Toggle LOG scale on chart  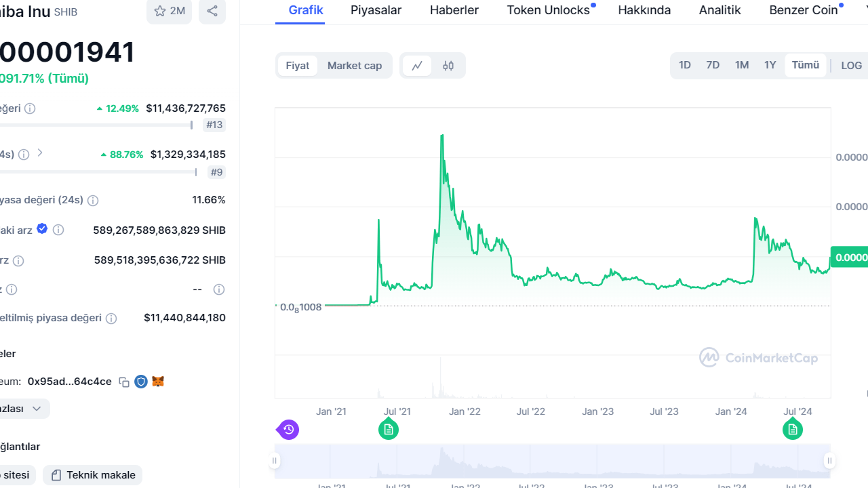(852, 66)
